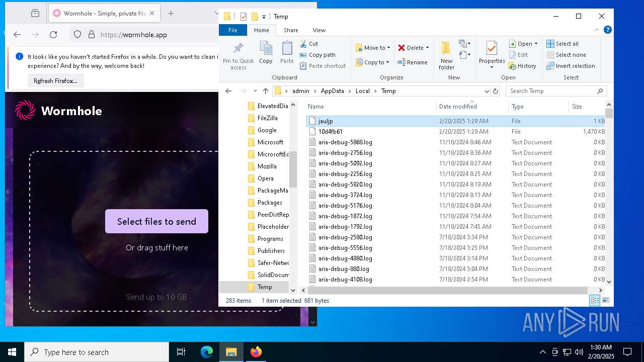Click admin in the address breadcrumb
The height and width of the screenshot is (362, 644).
click(x=301, y=91)
